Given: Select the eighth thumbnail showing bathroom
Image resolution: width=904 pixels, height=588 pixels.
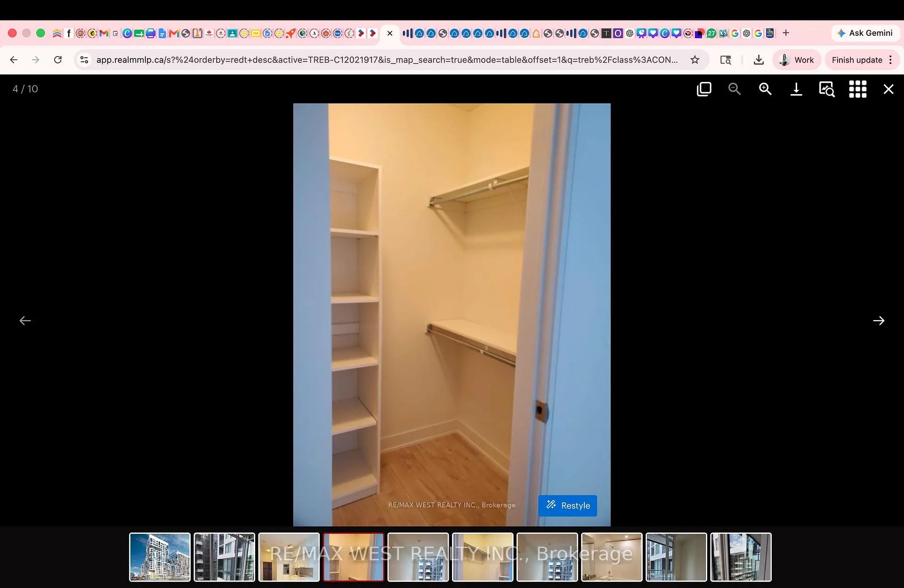Looking at the screenshot, I should pyautogui.click(x=612, y=557).
